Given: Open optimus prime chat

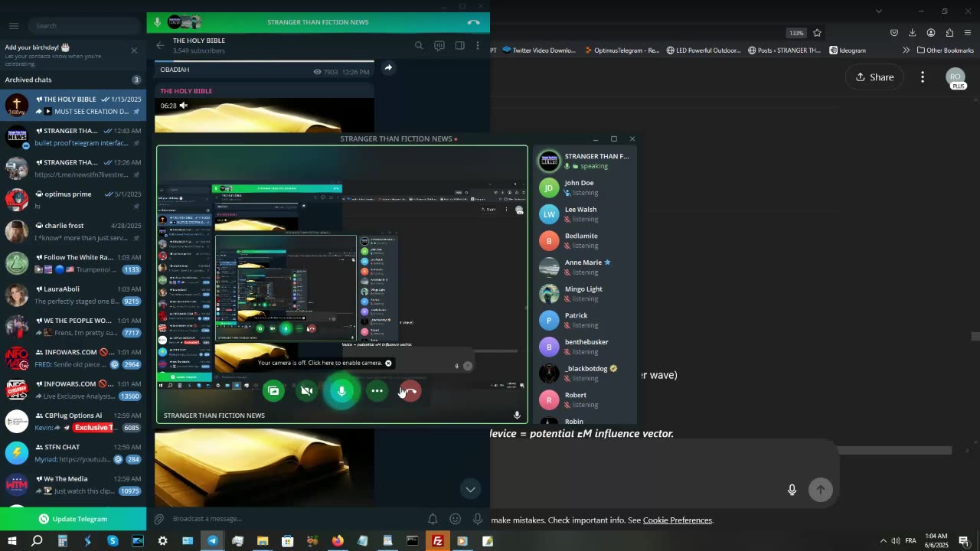Looking at the screenshot, I should tap(73, 200).
